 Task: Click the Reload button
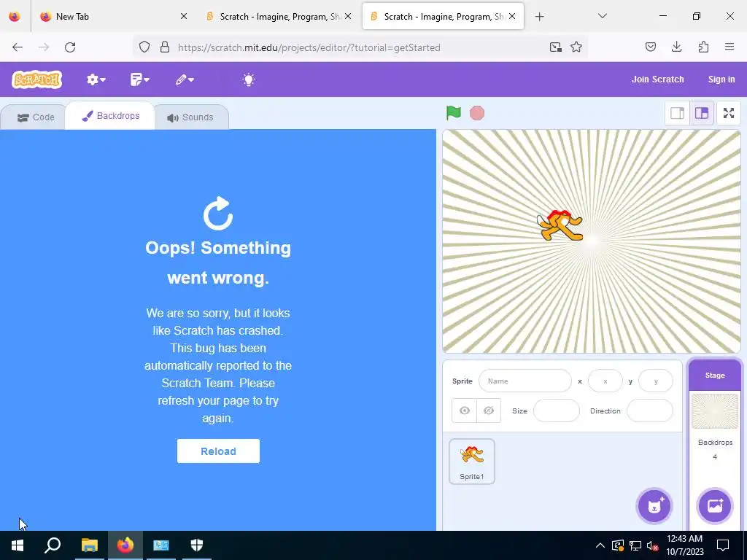218,451
